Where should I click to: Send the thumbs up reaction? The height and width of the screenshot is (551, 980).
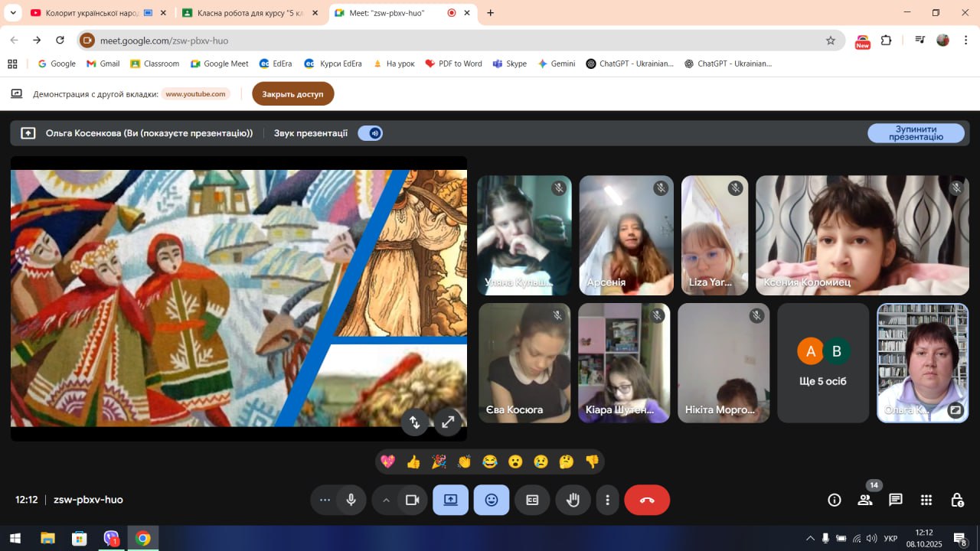pos(413,461)
